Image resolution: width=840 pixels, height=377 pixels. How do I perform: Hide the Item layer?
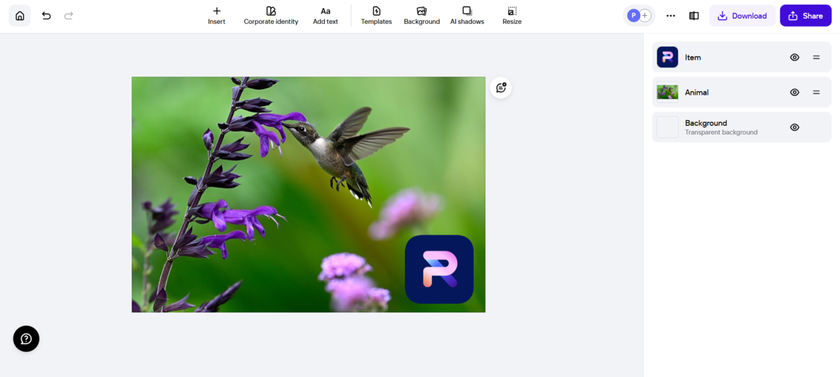coord(794,57)
